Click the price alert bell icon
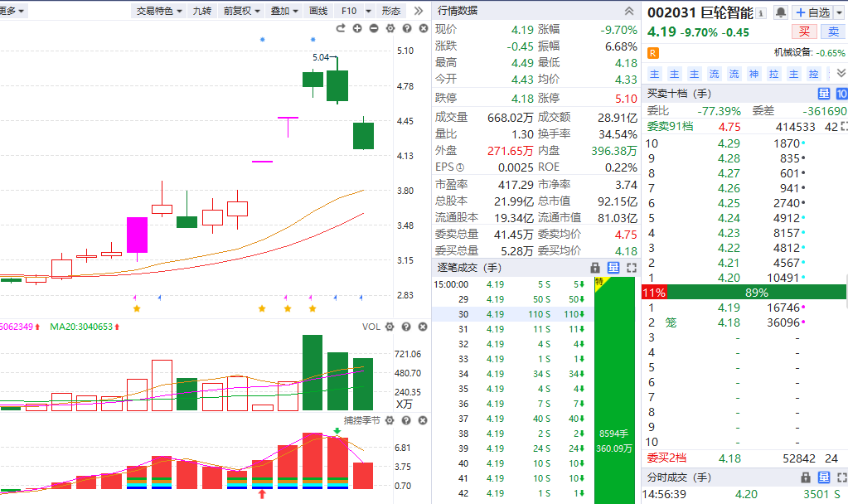The width and height of the screenshot is (848, 504). 780,12
